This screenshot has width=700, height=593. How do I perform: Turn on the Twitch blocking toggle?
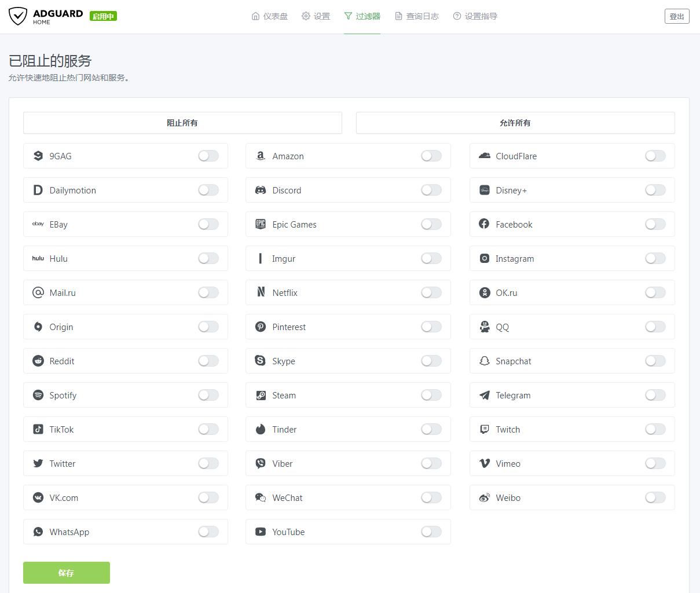pos(655,429)
